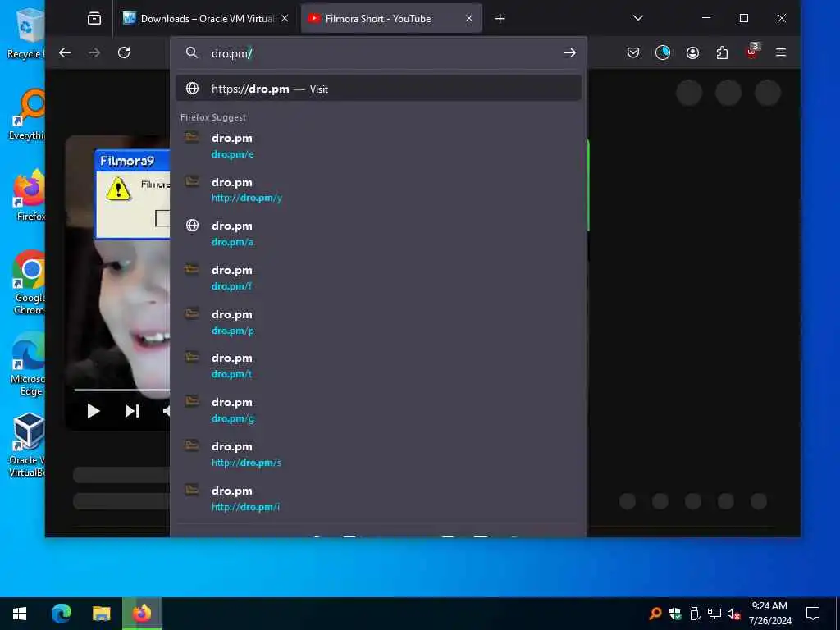Close the Filmora Short - YouTube tab
Screen dimensions: 840x630
point(469,18)
